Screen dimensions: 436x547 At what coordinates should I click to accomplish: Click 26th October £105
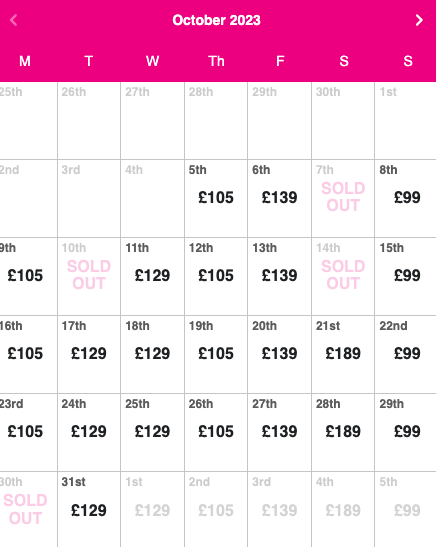click(x=216, y=433)
